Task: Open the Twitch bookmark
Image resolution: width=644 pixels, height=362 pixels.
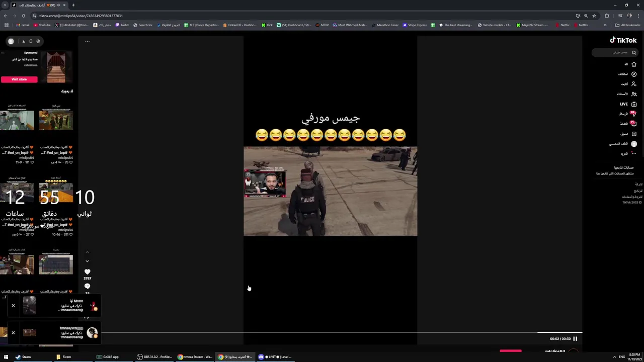Action: pos(122,25)
